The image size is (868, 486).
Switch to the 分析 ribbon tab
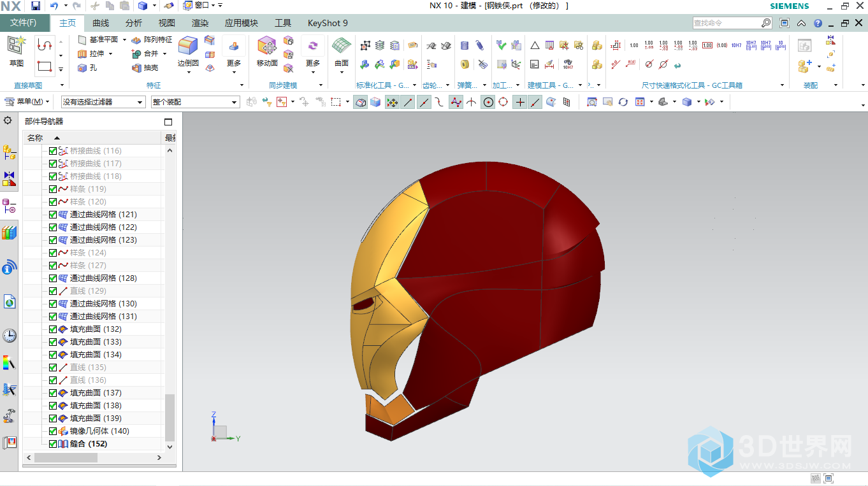tap(134, 23)
